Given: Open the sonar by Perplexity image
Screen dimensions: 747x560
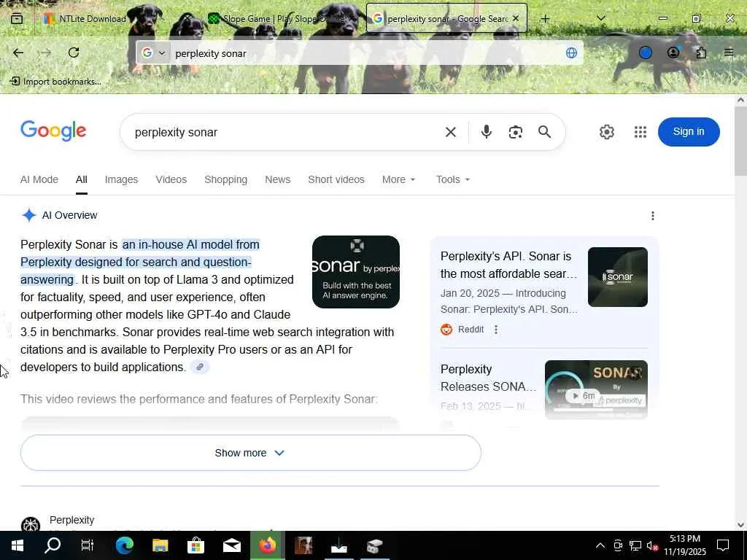Looking at the screenshot, I should tap(356, 272).
